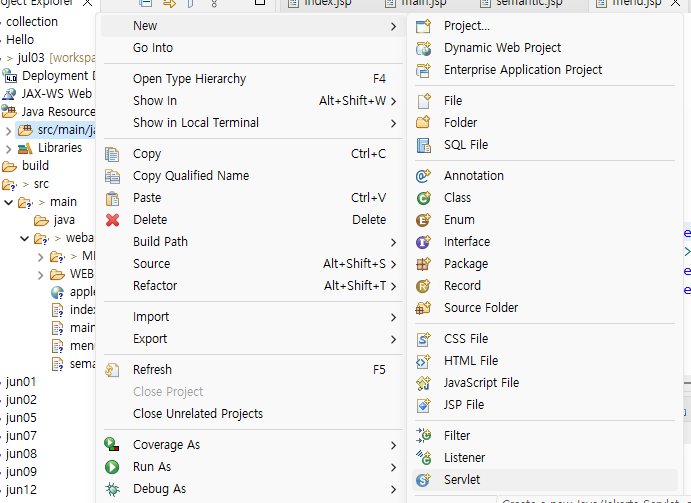
Task: Choose Open Type Hierarchy
Action: [253, 78]
